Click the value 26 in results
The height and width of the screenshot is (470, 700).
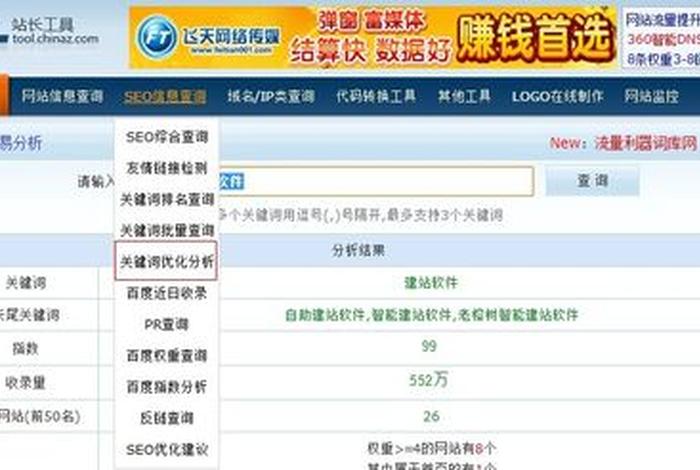pos(431,416)
